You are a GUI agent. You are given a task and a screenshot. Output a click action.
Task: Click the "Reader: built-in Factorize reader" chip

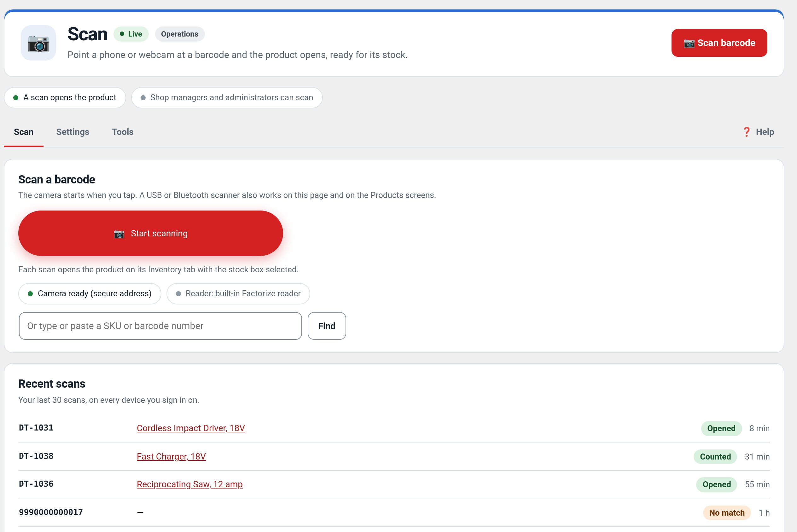click(238, 293)
